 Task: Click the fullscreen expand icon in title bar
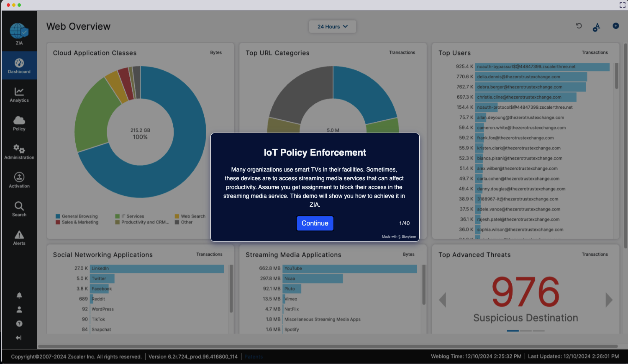[x=622, y=5]
